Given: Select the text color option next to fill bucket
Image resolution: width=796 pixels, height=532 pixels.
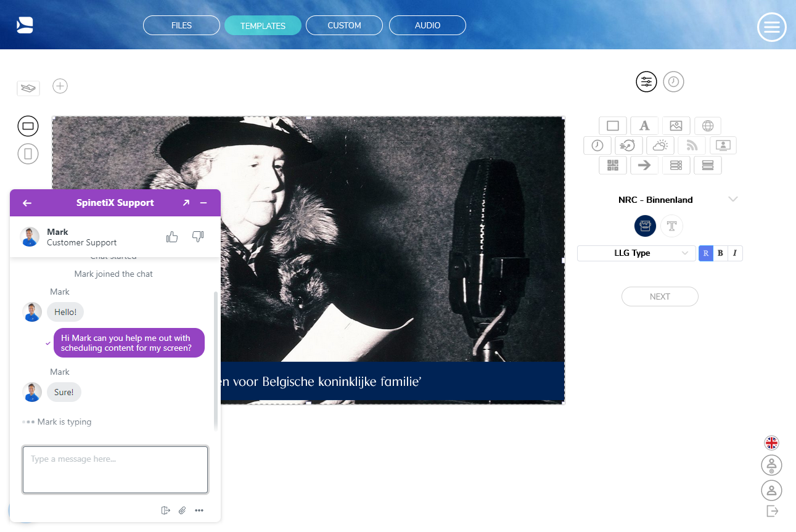Looking at the screenshot, I should coord(671,226).
